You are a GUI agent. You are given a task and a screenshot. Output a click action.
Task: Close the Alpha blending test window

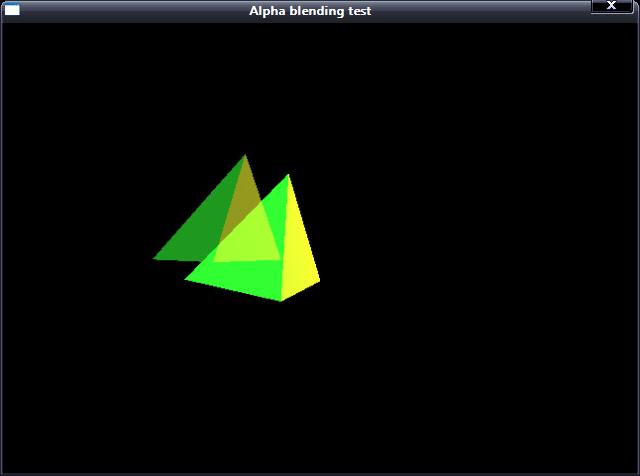click(611, 7)
